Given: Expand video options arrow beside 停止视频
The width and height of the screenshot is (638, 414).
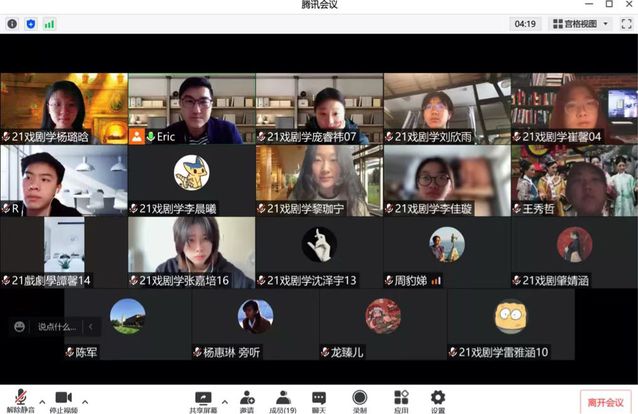Looking at the screenshot, I should [84, 399].
